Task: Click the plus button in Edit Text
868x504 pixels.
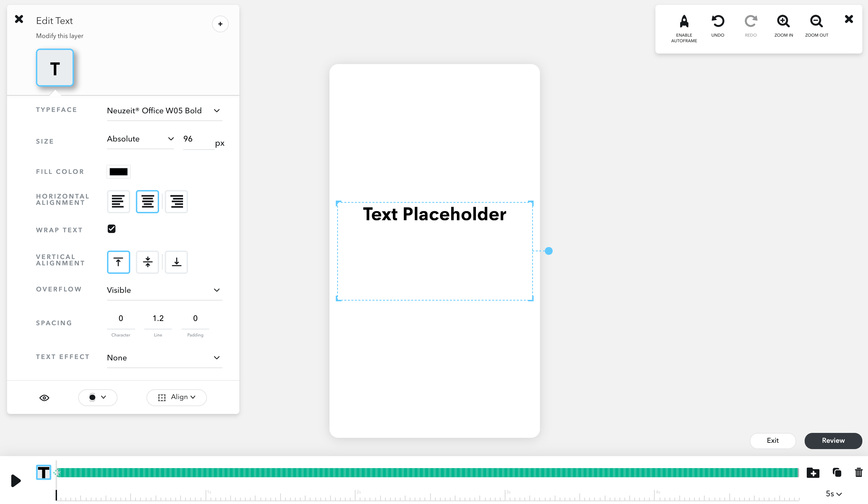Action: [220, 24]
